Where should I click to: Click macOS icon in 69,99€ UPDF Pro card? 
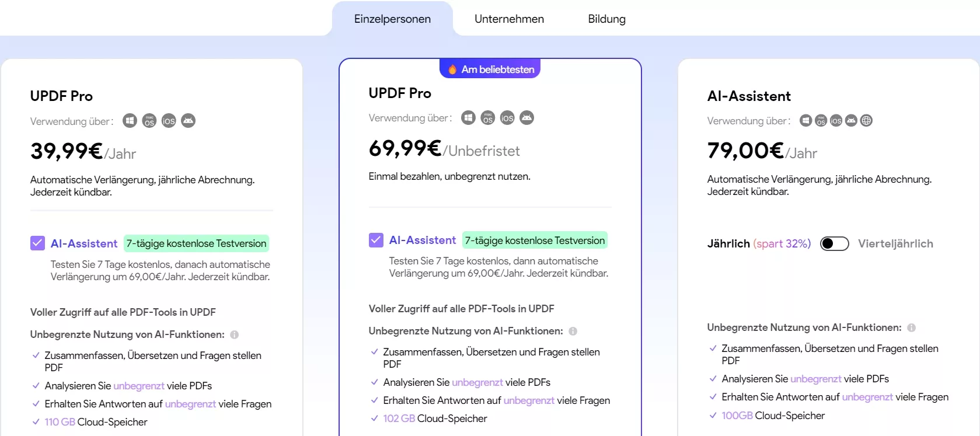tap(488, 118)
